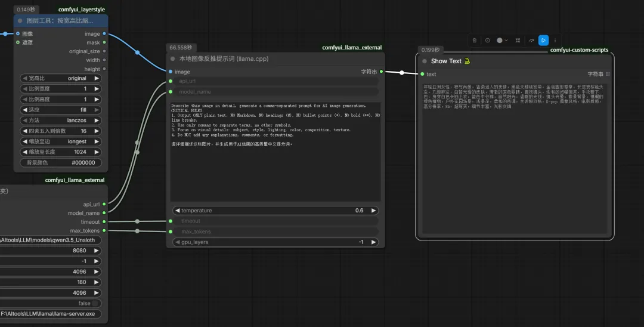Click the snake icon in the Show Text title
This screenshot has height=327, width=644.
pos(467,61)
